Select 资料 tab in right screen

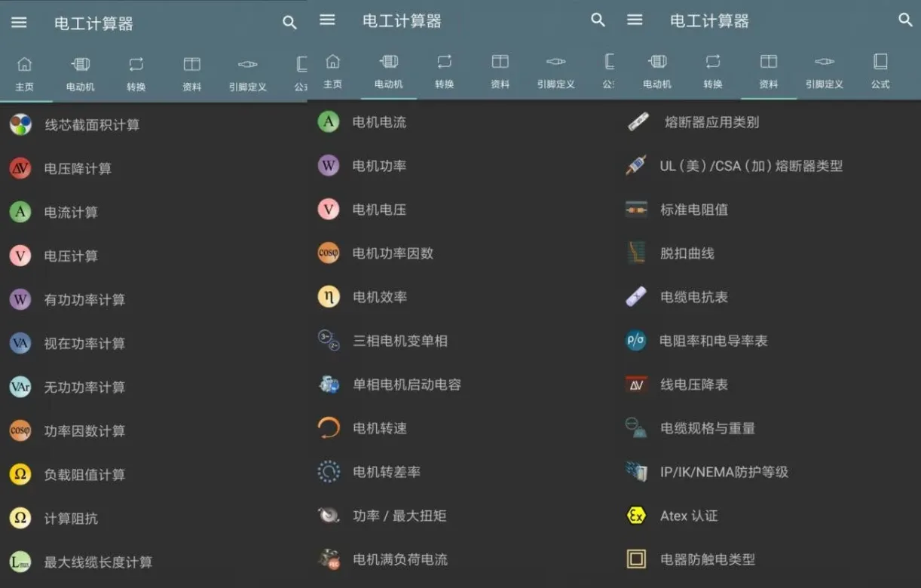click(769, 72)
